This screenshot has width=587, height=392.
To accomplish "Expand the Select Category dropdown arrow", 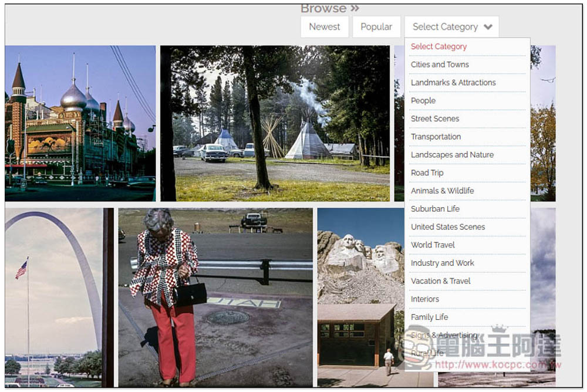I will click(x=488, y=27).
